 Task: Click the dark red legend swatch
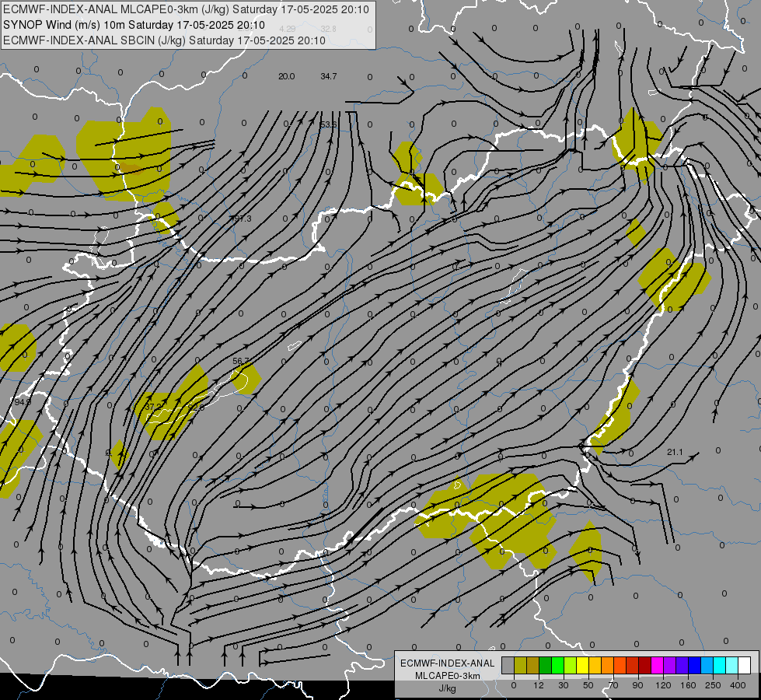(x=644, y=666)
